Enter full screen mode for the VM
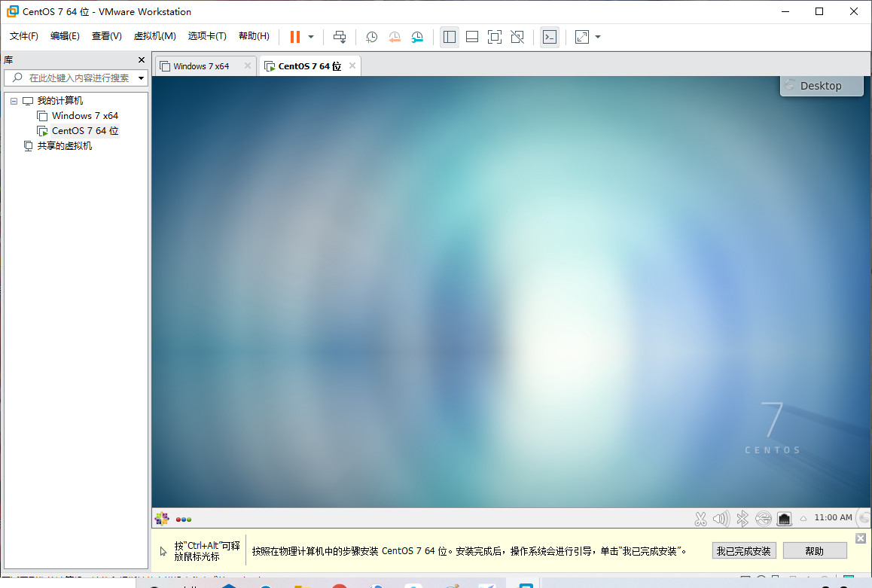This screenshot has height=588, width=872. click(495, 36)
